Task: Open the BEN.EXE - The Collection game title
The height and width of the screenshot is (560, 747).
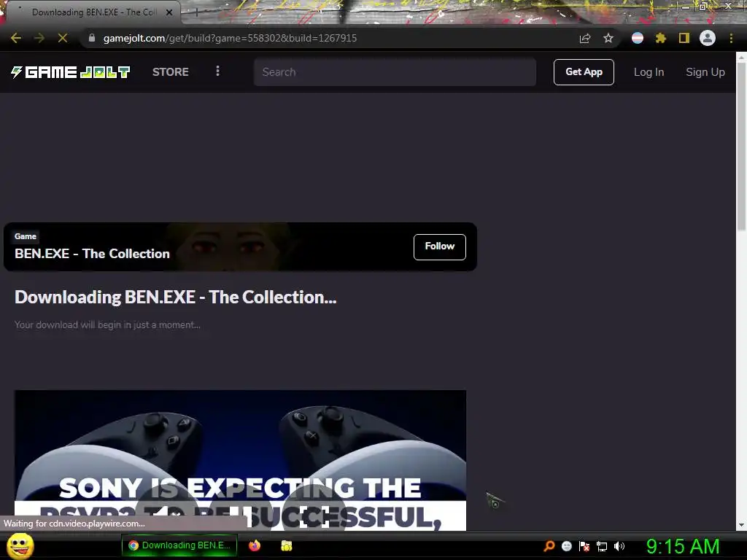Action: tap(92, 253)
